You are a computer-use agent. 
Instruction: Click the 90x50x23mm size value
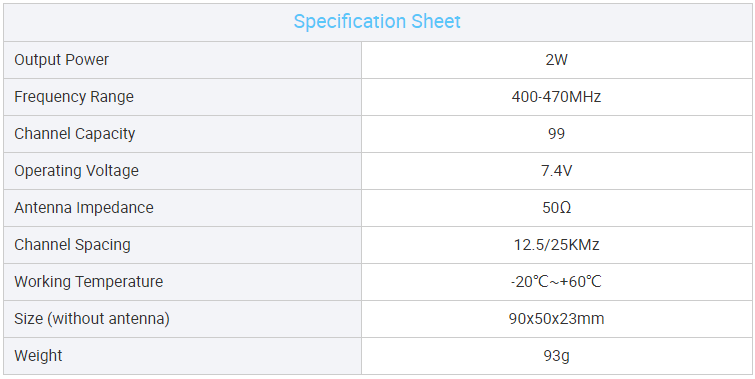tap(556, 319)
